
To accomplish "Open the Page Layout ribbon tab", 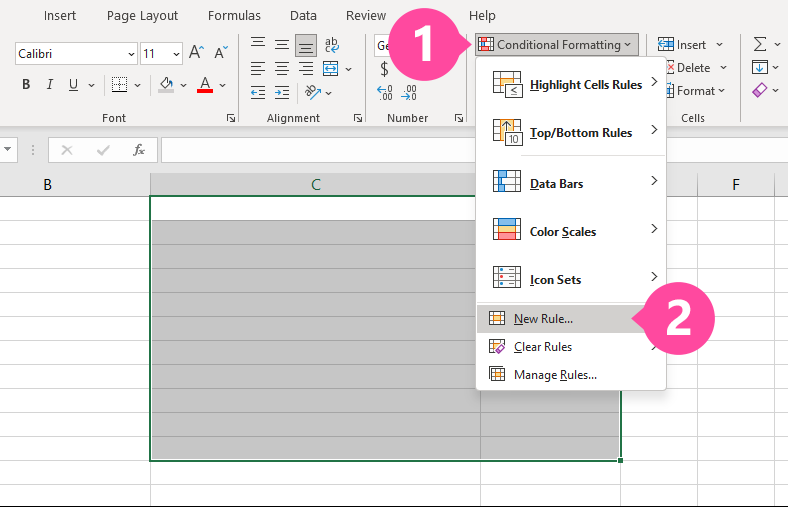I will pyautogui.click(x=142, y=16).
